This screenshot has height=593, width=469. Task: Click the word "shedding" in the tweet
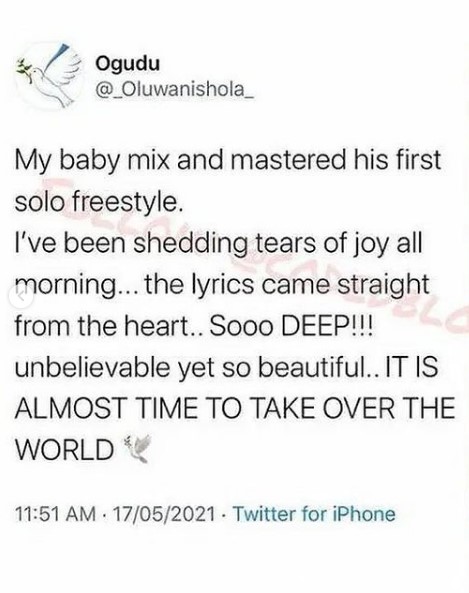(x=190, y=243)
